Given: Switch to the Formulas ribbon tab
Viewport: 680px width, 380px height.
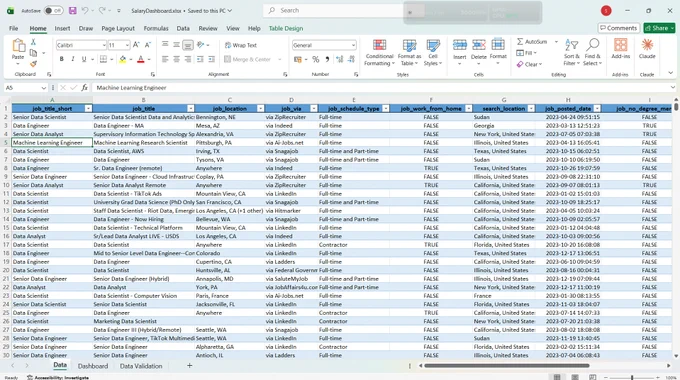Looking at the screenshot, I should (156, 28).
